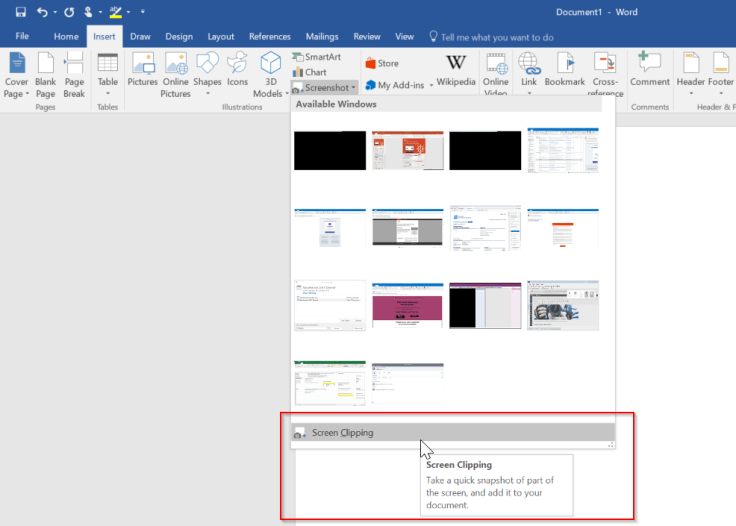
Task: Open Wikipedia add-in
Action: pos(456,71)
